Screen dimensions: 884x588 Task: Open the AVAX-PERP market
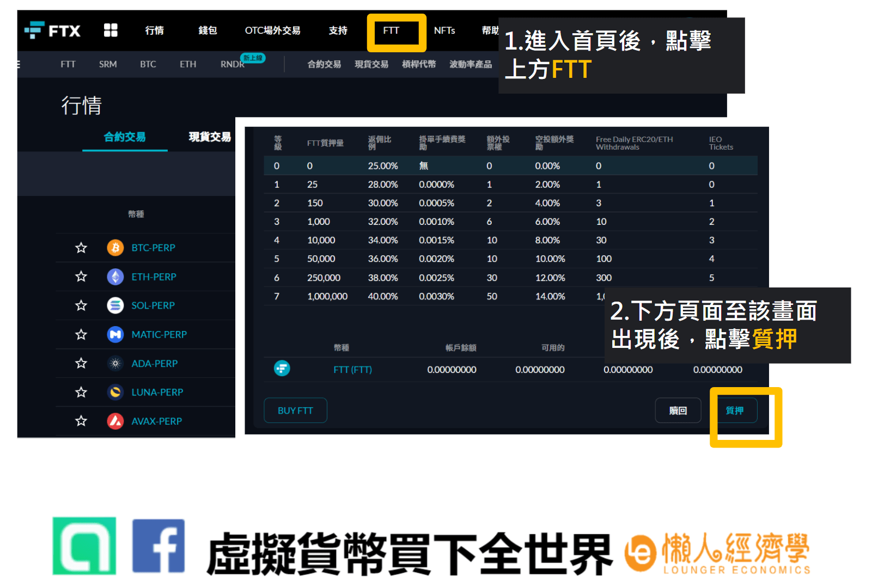[157, 421]
